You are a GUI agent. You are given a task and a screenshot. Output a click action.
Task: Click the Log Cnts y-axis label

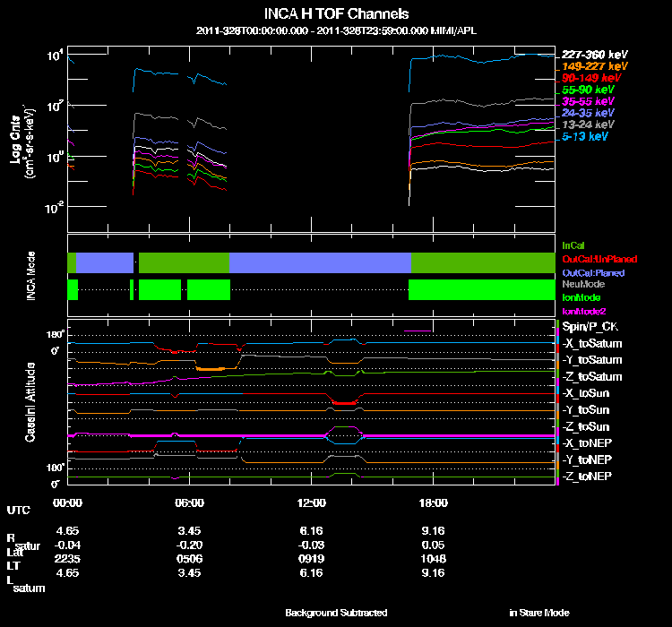click(15, 140)
